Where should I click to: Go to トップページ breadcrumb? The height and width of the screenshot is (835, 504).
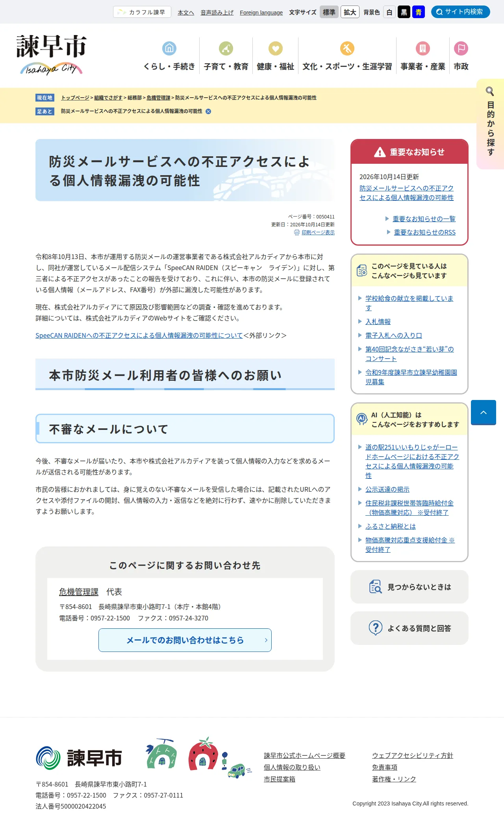[75, 98]
